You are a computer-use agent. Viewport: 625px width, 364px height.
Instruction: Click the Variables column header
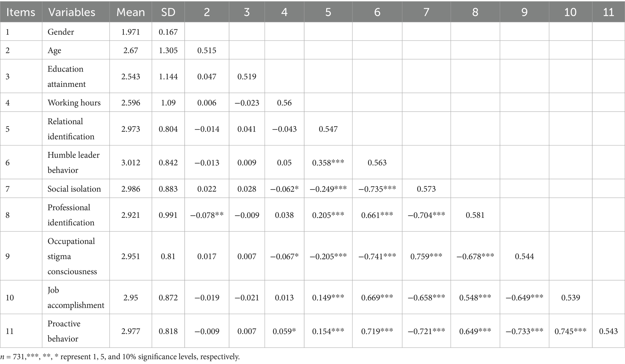72,12
